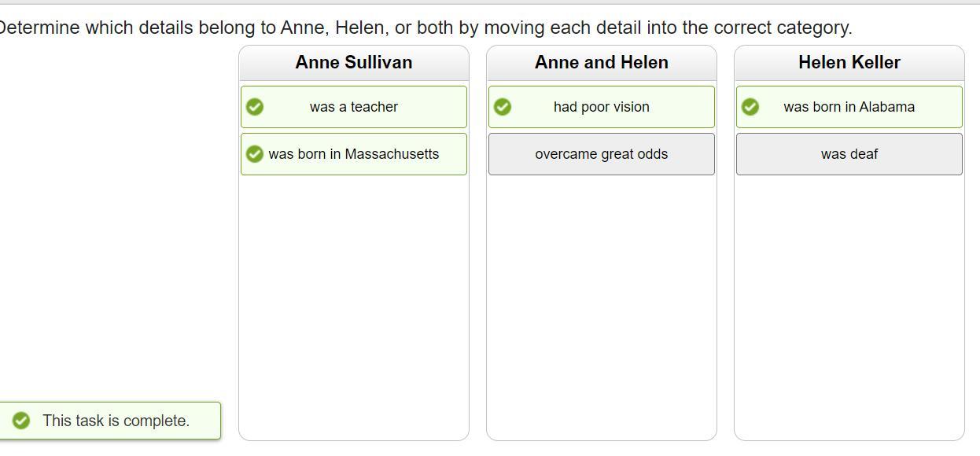Select the "was born in Massachusetts" card text

click(x=354, y=154)
